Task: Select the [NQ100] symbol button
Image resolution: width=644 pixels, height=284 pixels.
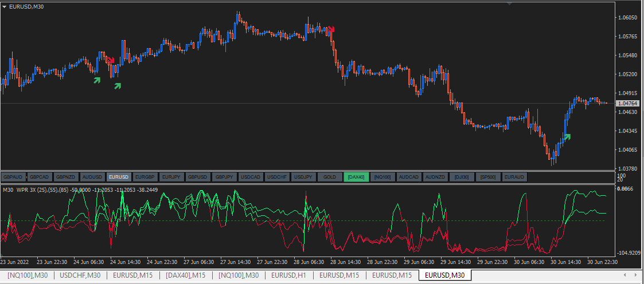Action: pos(383,177)
